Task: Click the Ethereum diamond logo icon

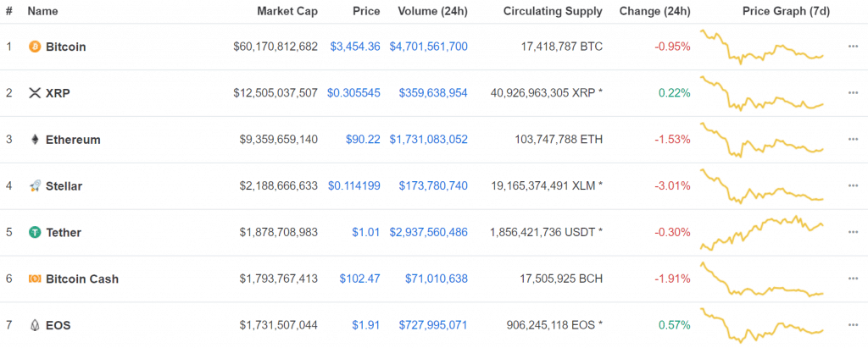Action: (35, 140)
